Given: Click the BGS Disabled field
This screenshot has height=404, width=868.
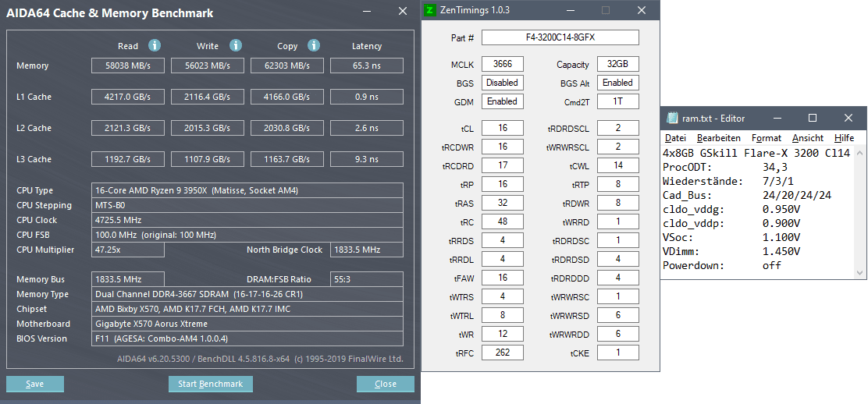Looking at the screenshot, I should tap(503, 83).
